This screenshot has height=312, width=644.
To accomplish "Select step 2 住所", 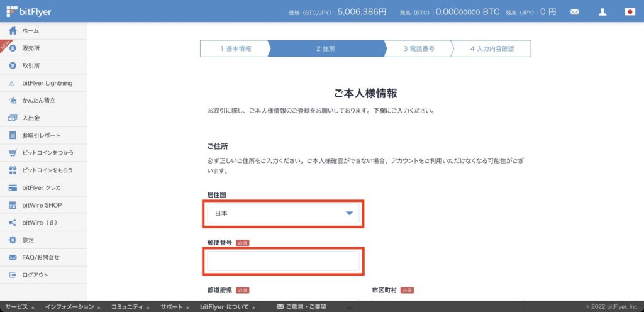I will pos(326,48).
